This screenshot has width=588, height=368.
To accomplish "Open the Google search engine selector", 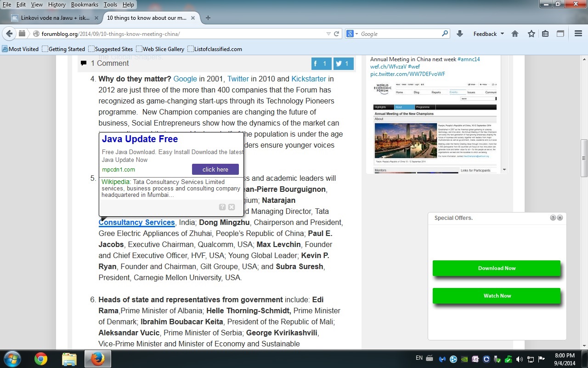I will (x=352, y=34).
